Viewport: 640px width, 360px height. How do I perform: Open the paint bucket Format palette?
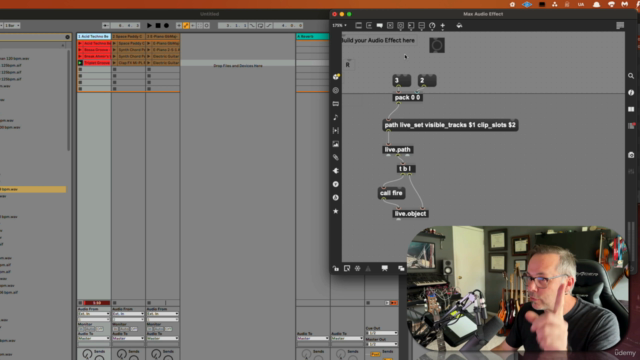click(x=459, y=25)
